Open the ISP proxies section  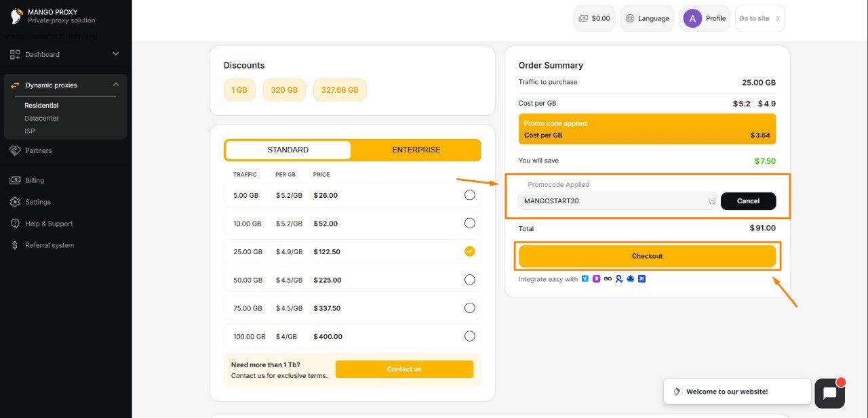29,131
